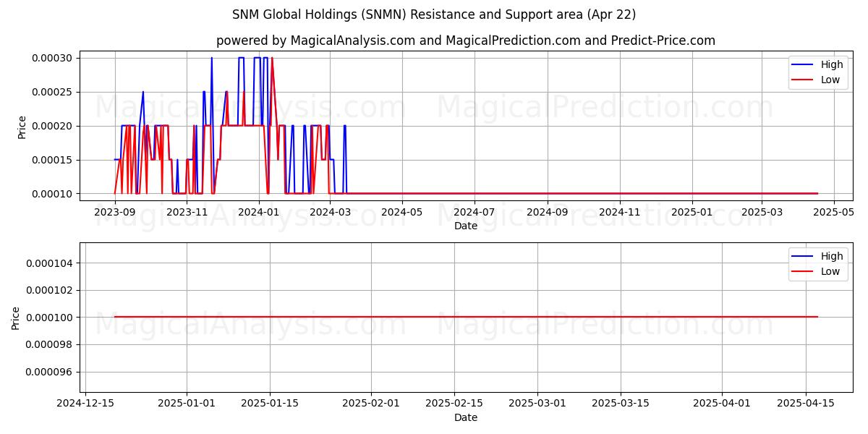Click the 2025-01-01 x-axis tick label
Screen dimensions: 868x434
coord(187,404)
